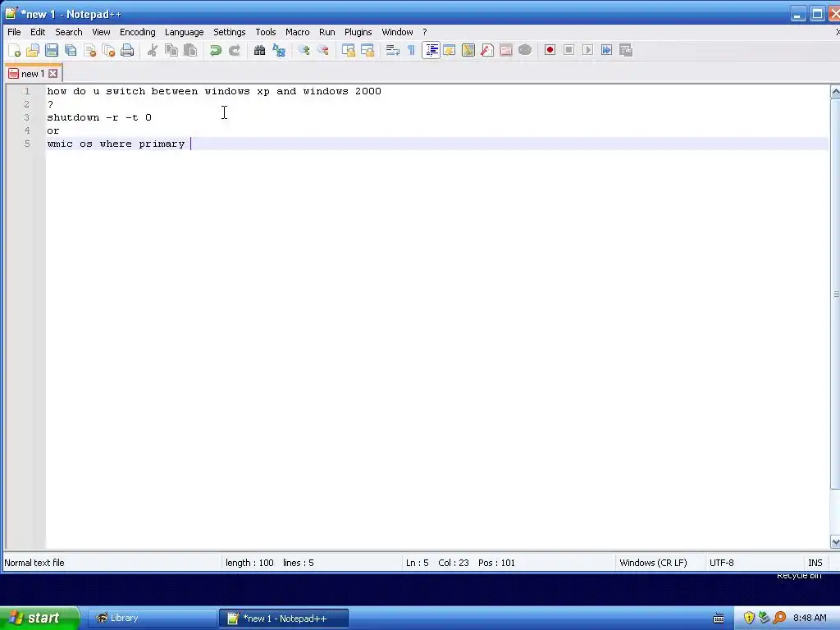Toggle the Function List panel icon
This screenshot has height=630, width=840.
[487, 50]
